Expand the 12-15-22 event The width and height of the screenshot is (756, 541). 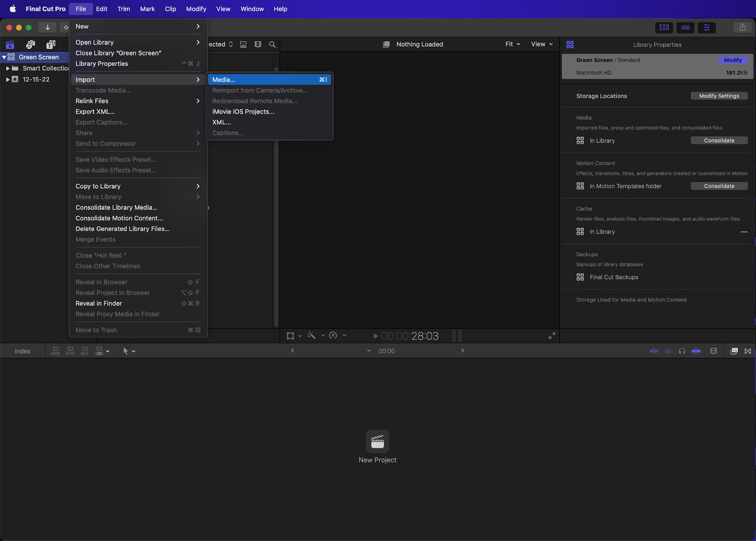tap(8, 79)
